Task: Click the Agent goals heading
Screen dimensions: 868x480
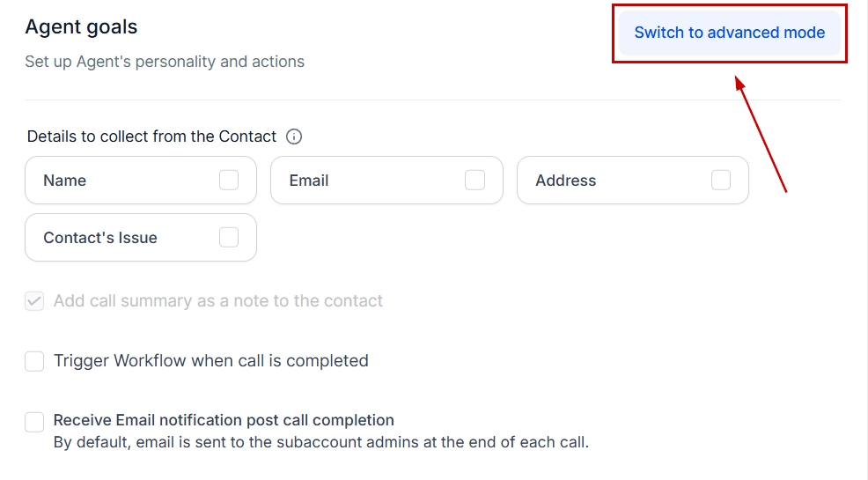Action: [81, 27]
